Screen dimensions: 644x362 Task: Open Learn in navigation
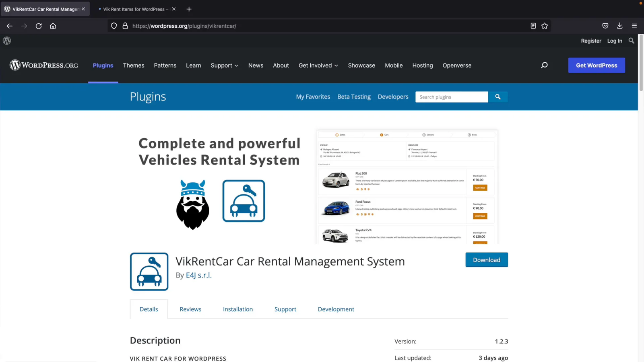click(x=193, y=65)
